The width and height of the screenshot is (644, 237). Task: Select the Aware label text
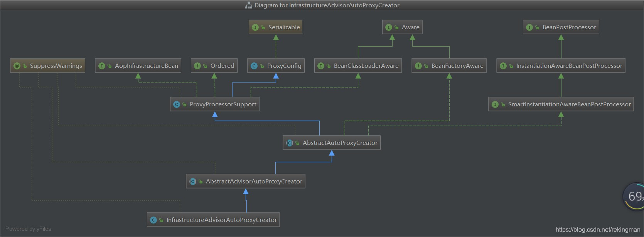[411, 27]
